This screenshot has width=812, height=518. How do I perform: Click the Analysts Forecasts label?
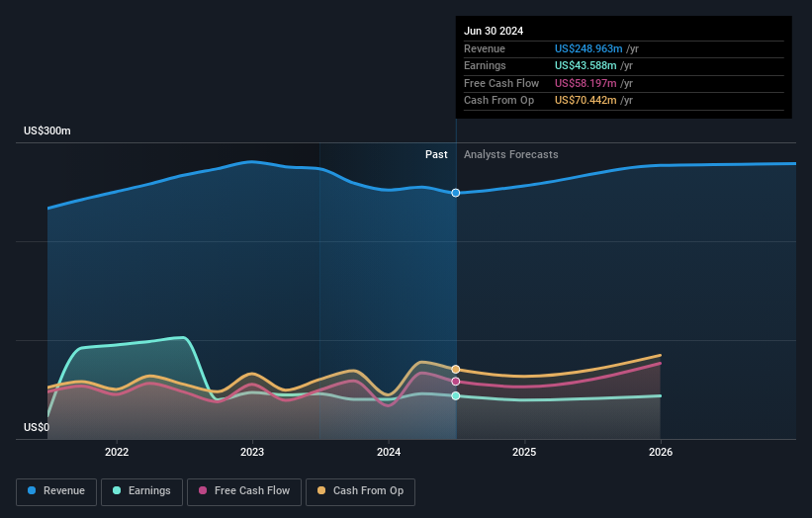[x=511, y=154]
